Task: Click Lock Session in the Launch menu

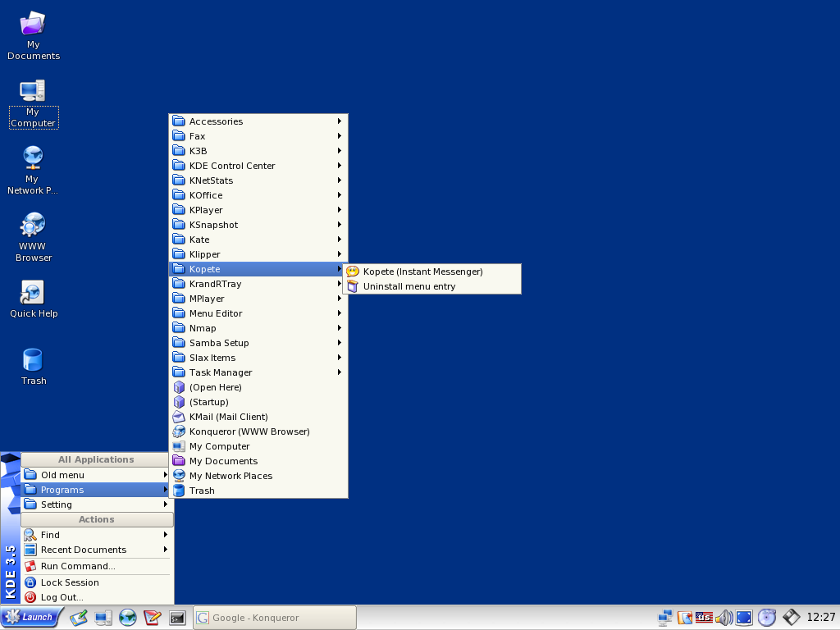Action: pyautogui.click(x=97, y=582)
